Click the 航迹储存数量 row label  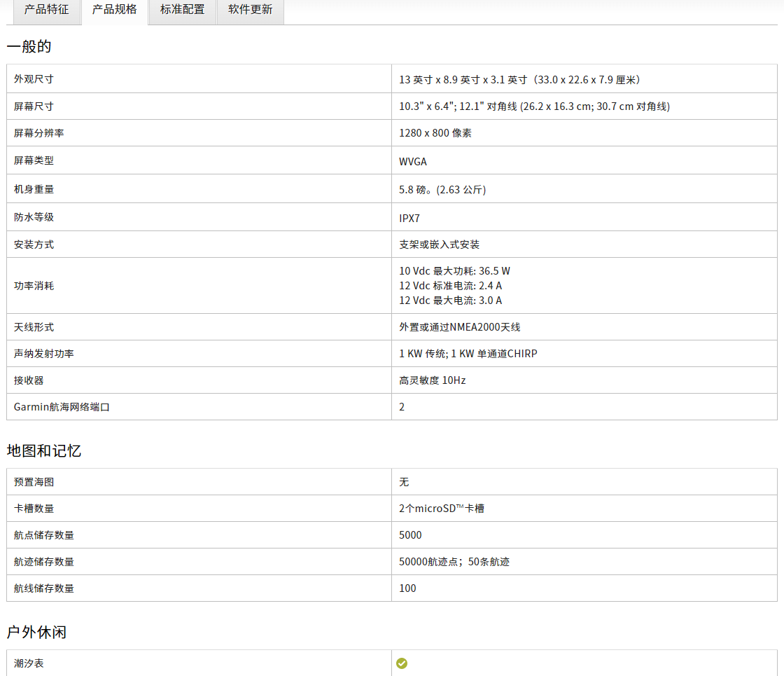tap(43, 562)
